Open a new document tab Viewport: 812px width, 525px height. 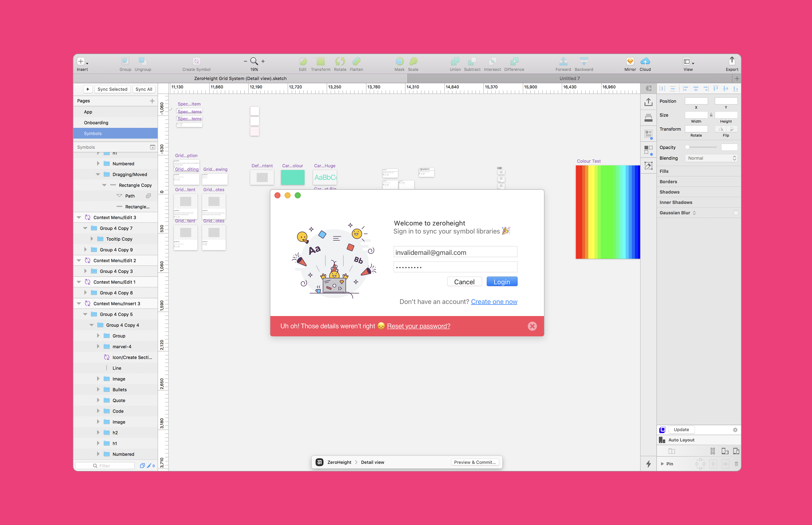point(737,78)
